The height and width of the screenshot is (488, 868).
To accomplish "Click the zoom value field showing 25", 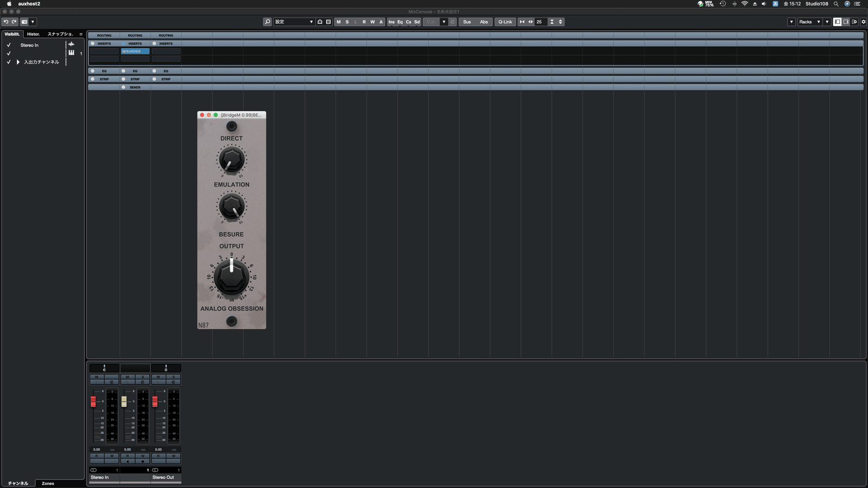I will 541,22.
